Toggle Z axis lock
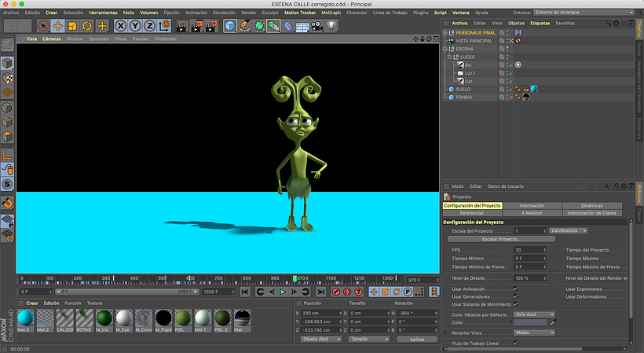Viewport: 644px width, 353px height. pos(150,26)
